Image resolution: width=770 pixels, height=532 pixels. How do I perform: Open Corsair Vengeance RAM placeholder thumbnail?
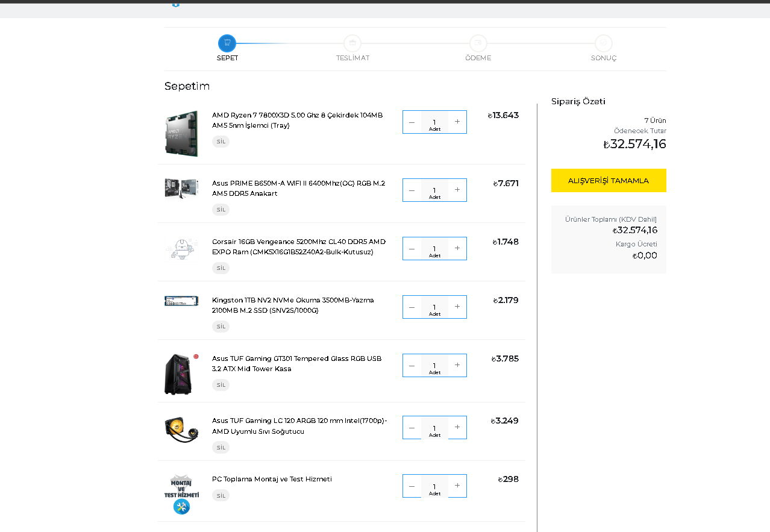tap(182, 248)
